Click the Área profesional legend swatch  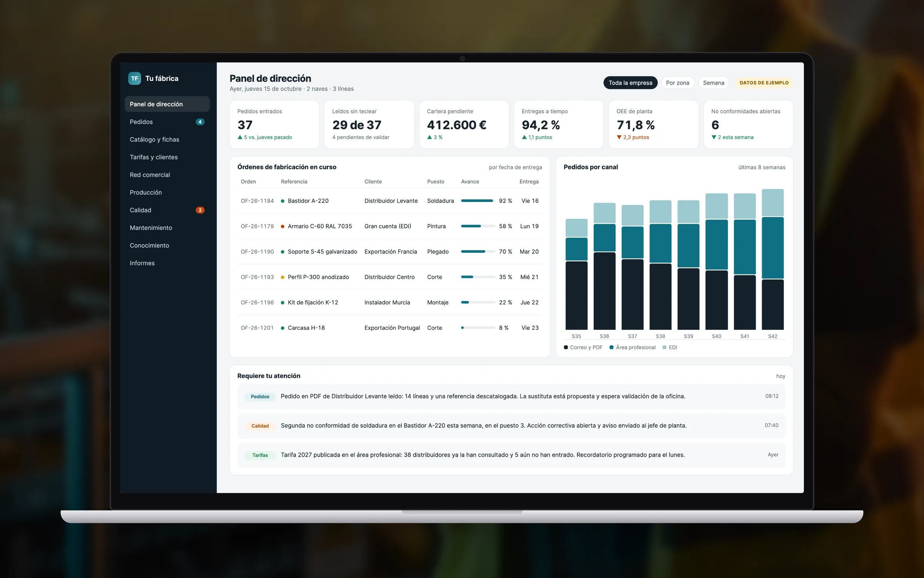pos(611,348)
